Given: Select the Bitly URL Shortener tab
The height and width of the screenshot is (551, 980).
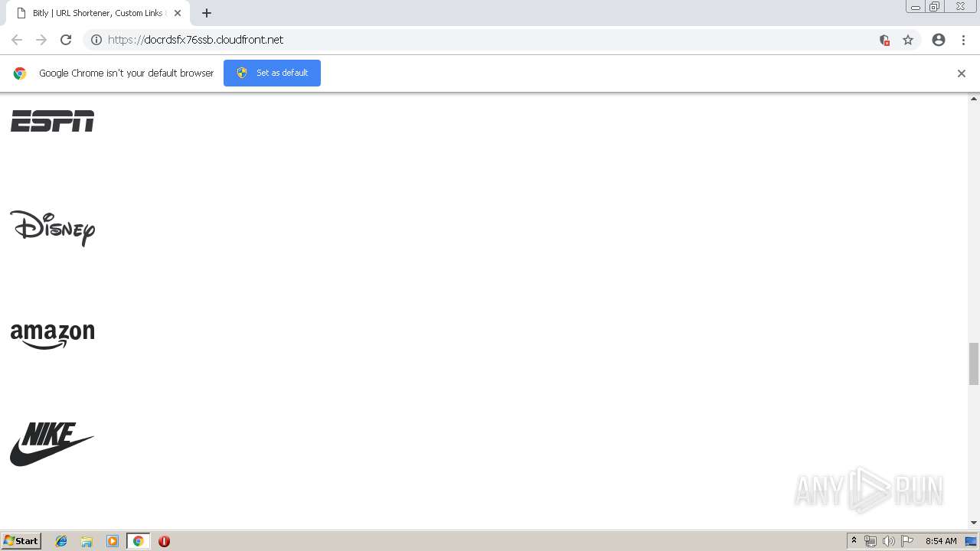Looking at the screenshot, I should click(98, 13).
